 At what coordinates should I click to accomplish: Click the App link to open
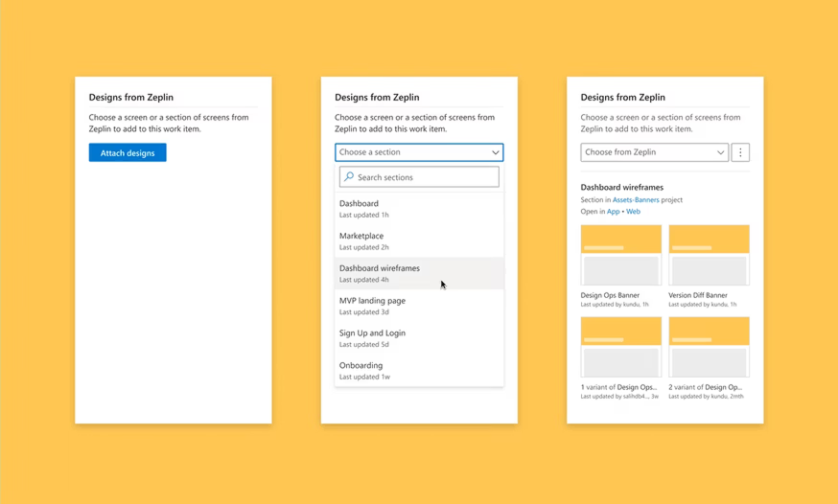tap(613, 212)
